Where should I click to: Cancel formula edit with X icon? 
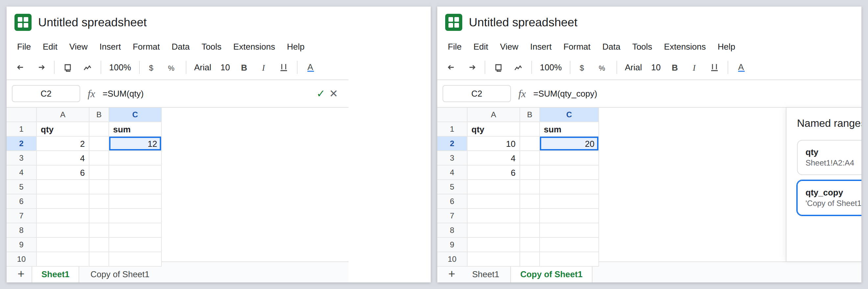(333, 94)
